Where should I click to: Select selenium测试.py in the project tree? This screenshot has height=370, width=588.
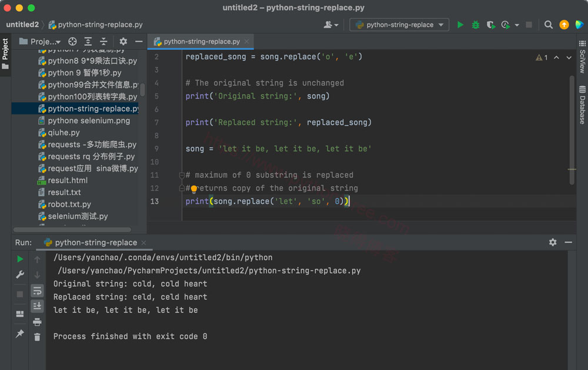pos(73,216)
